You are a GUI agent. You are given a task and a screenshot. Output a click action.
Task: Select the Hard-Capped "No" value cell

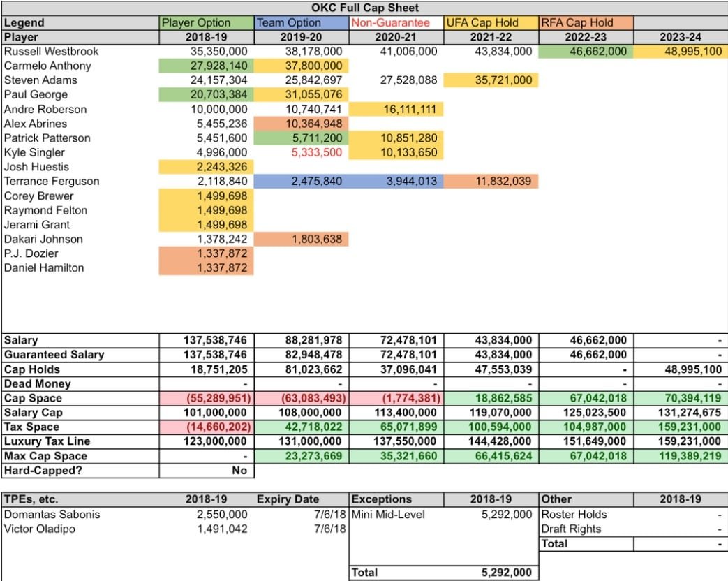point(206,471)
